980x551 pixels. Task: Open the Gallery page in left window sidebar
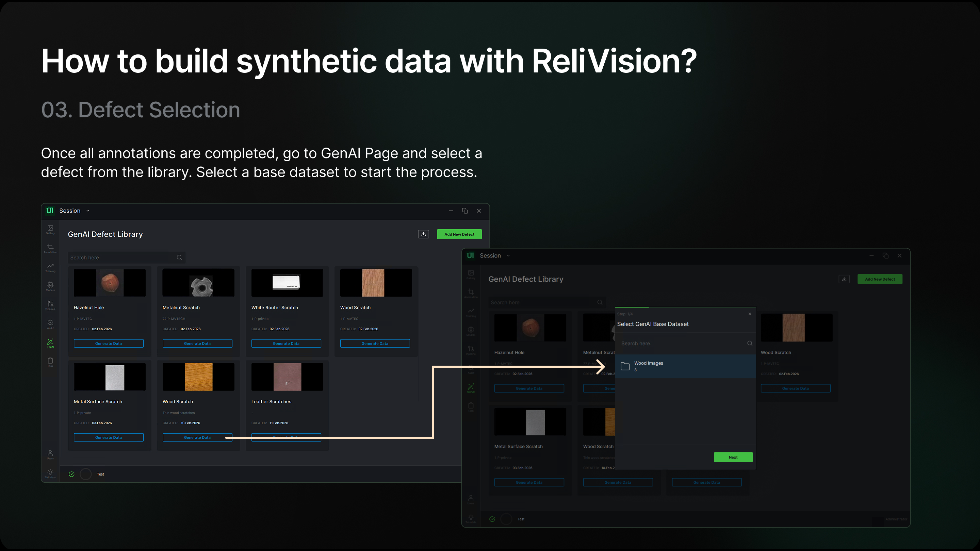(x=50, y=229)
